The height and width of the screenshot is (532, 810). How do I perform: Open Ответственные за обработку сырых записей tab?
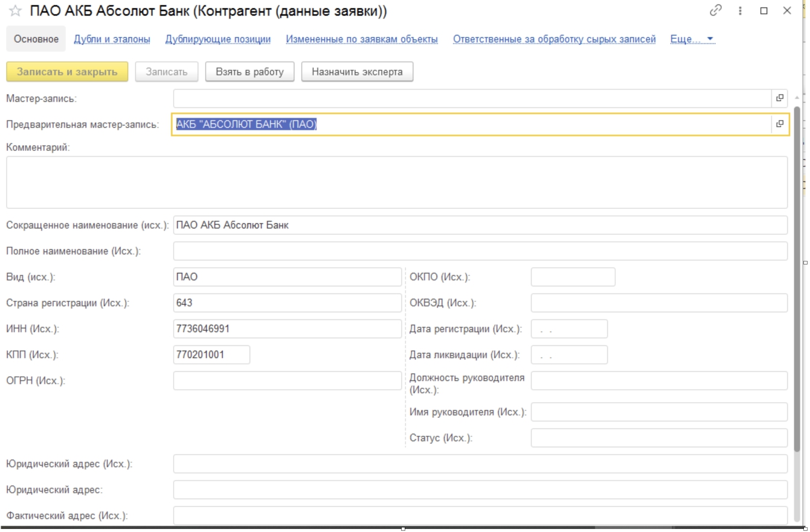click(x=554, y=39)
